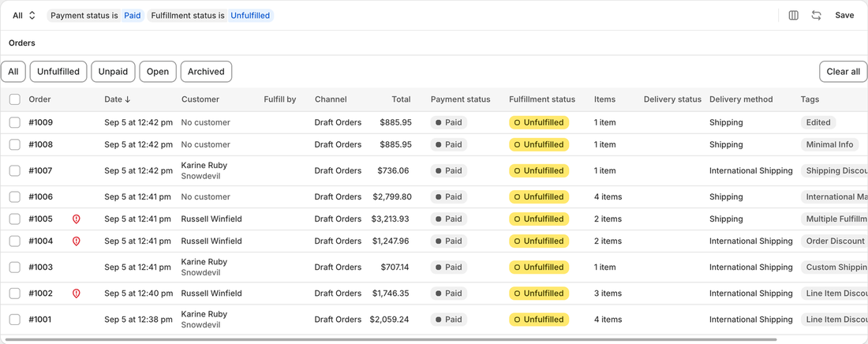Select checkbox for order #1009
Image resolution: width=868 pixels, height=344 pixels.
(15, 122)
